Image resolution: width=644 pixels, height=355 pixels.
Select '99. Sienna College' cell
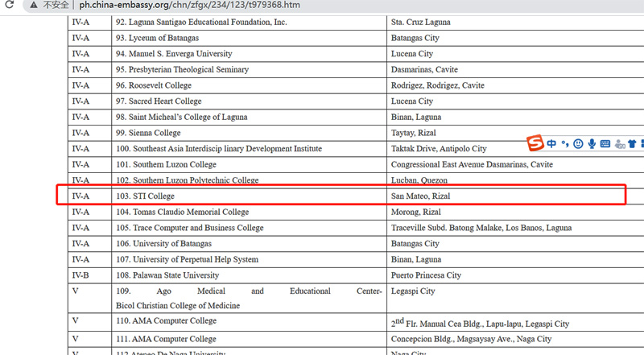[x=148, y=133]
